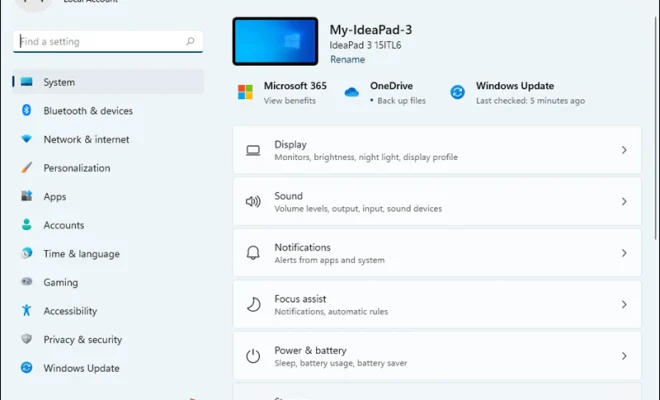Click the Rename link
The height and width of the screenshot is (400, 660).
click(x=347, y=59)
